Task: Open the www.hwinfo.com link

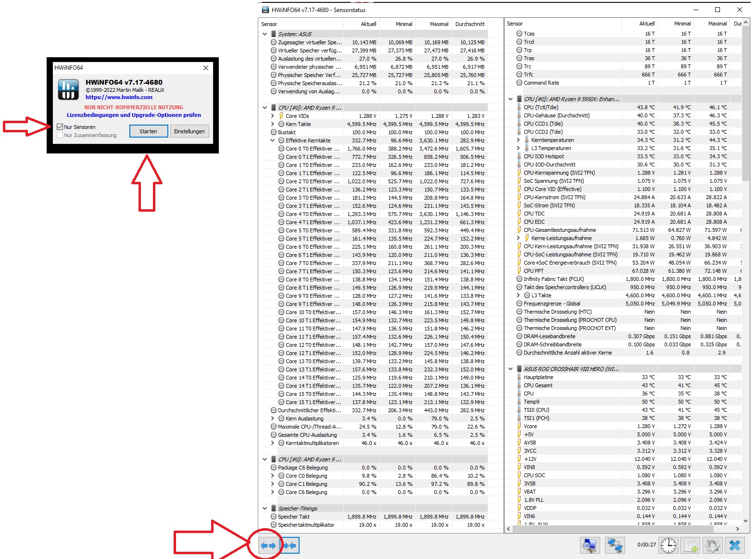Action: tap(119, 97)
